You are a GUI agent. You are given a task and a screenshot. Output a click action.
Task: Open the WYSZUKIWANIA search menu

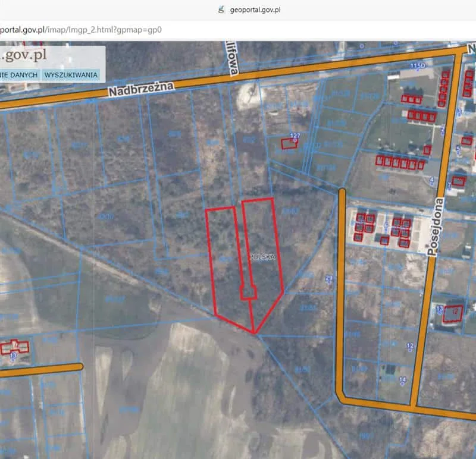coord(71,75)
